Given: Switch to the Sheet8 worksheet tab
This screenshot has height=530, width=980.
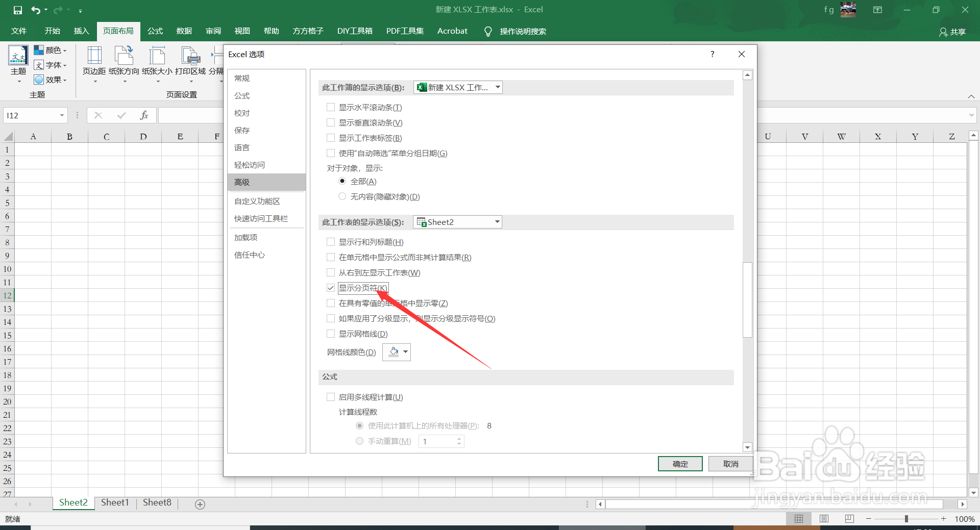Looking at the screenshot, I should [157, 502].
